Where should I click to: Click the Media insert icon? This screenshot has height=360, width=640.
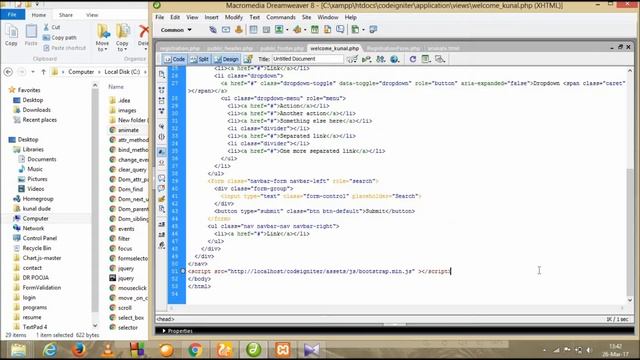pos(297,29)
